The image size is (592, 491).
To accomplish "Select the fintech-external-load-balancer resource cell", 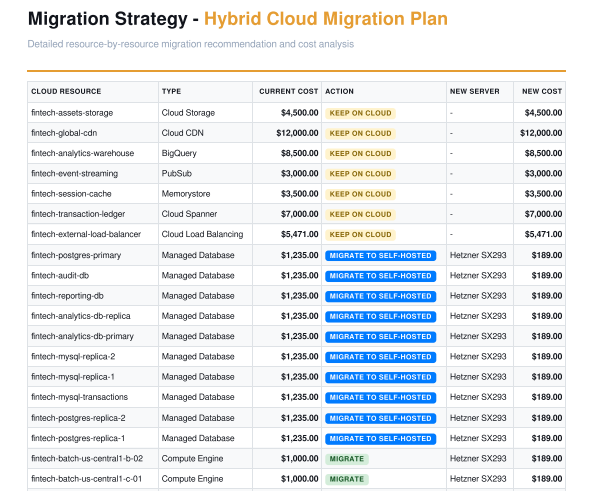I will pyautogui.click(x=93, y=234).
